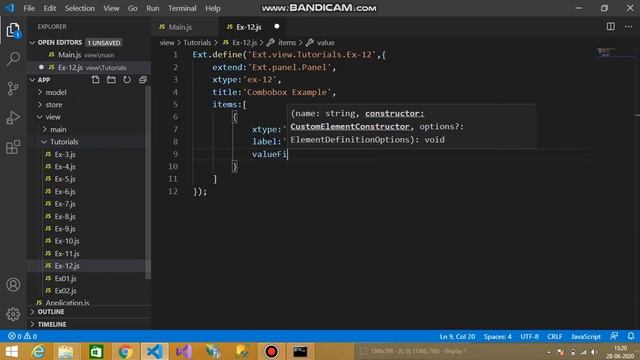This screenshot has width=640, height=360.
Task: Collapse all folders in APP explorer
Action: pos(142,80)
